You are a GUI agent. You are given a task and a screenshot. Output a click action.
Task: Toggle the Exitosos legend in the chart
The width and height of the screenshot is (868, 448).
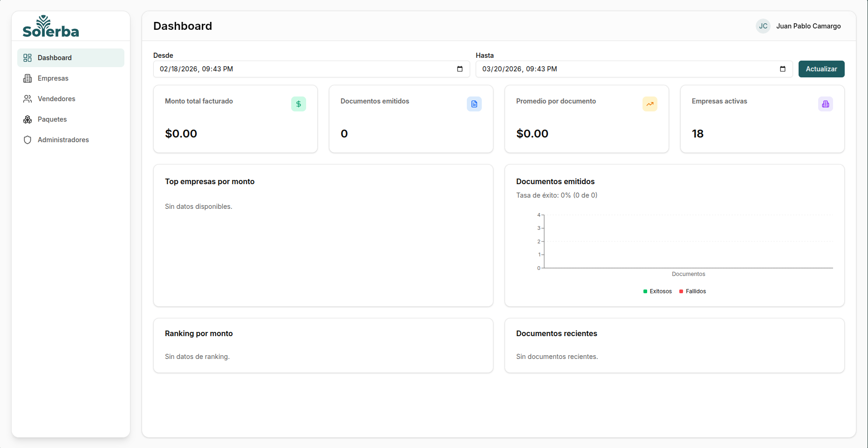click(x=657, y=291)
